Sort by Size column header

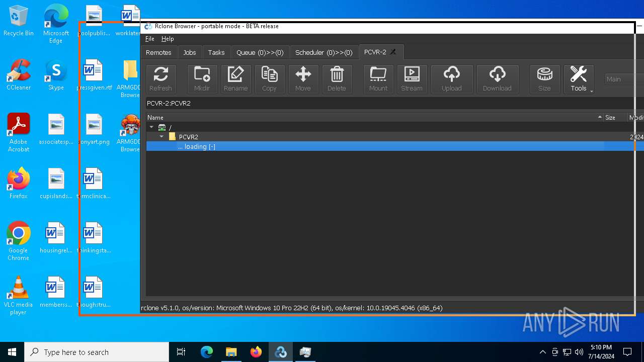tap(615, 117)
